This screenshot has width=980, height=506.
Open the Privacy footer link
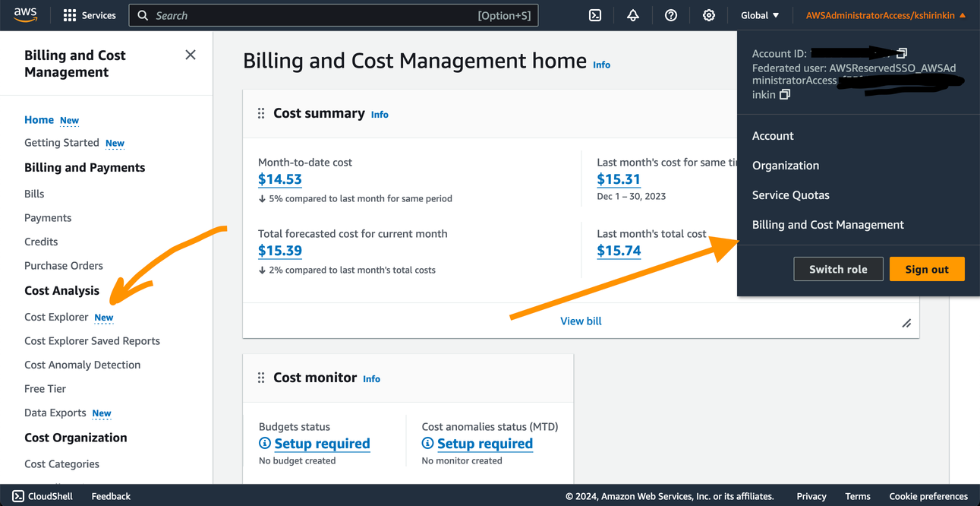811,496
